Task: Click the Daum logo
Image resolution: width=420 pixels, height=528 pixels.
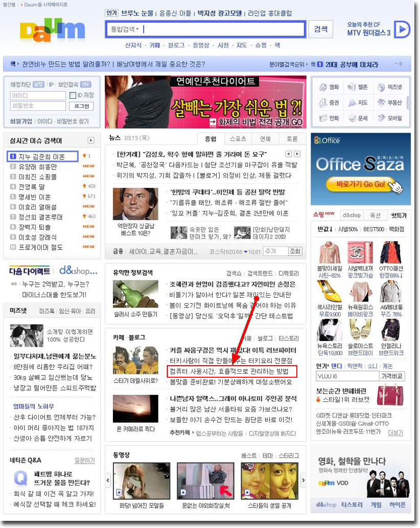Action: (x=52, y=29)
